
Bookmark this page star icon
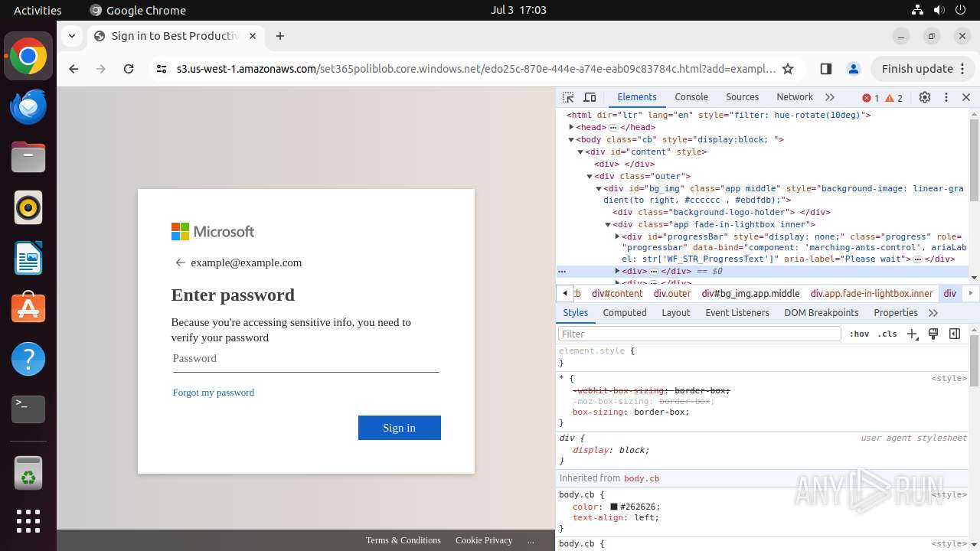[788, 69]
